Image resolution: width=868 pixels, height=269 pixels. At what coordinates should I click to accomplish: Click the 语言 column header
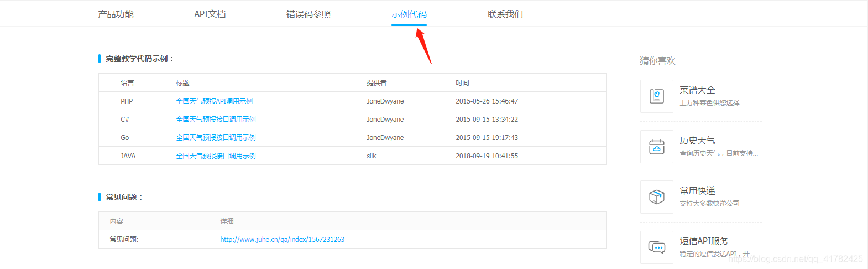(127, 83)
